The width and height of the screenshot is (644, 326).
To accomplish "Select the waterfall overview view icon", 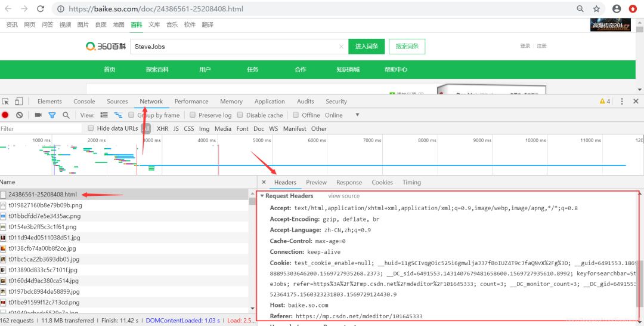I will 118,115.
